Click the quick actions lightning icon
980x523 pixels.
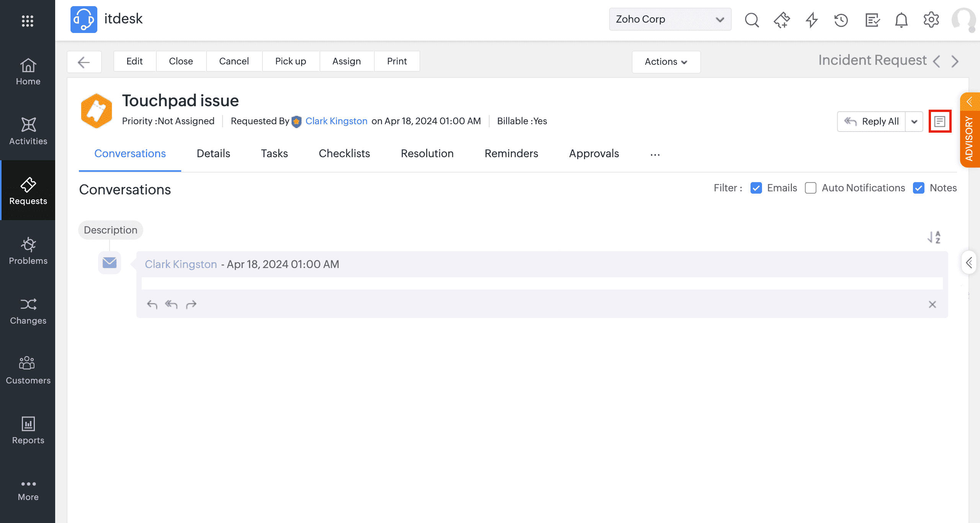[x=811, y=20]
